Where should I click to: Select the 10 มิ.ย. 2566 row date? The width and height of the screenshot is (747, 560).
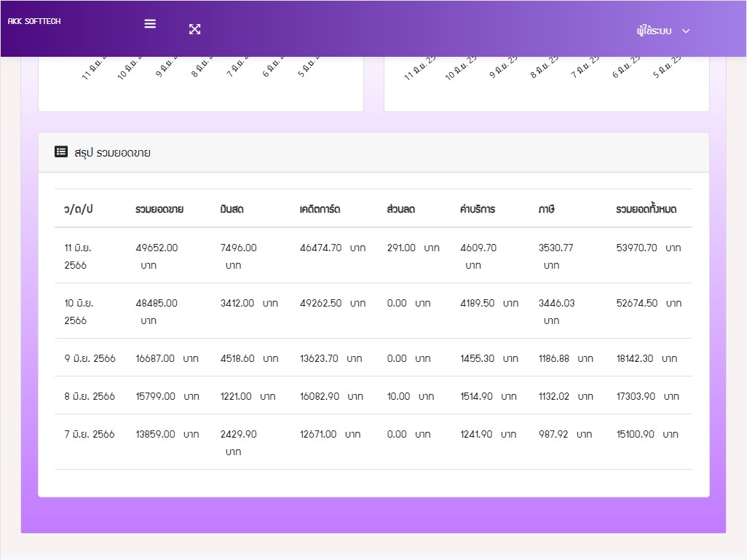click(79, 312)
